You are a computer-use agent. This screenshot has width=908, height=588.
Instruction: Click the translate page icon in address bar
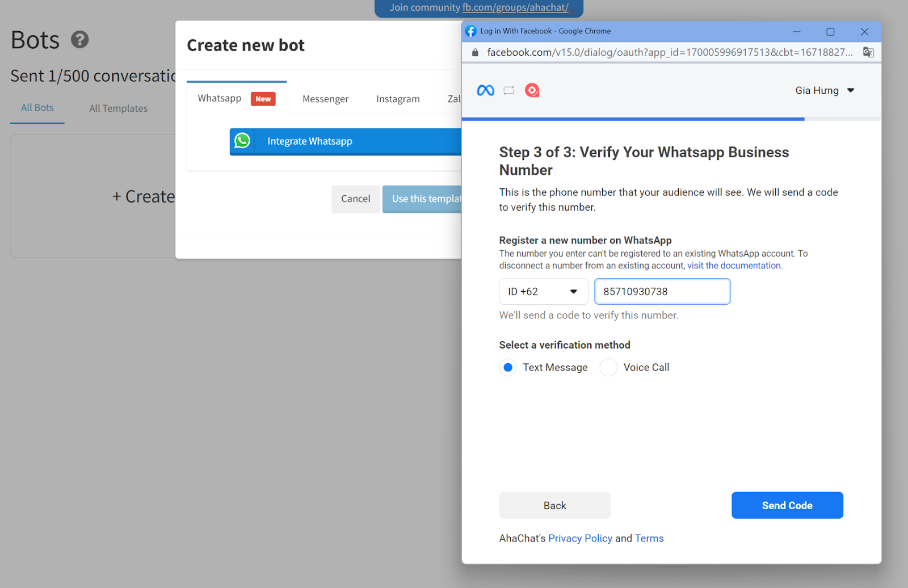tap(868, 52)
